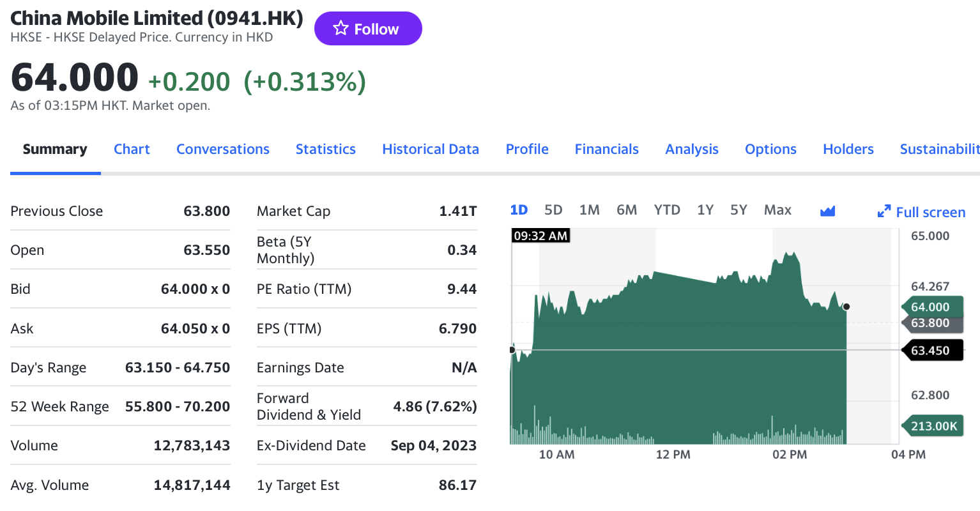View the Historical Data tab
The image size is (980, 511).
[x=430, y=149]
